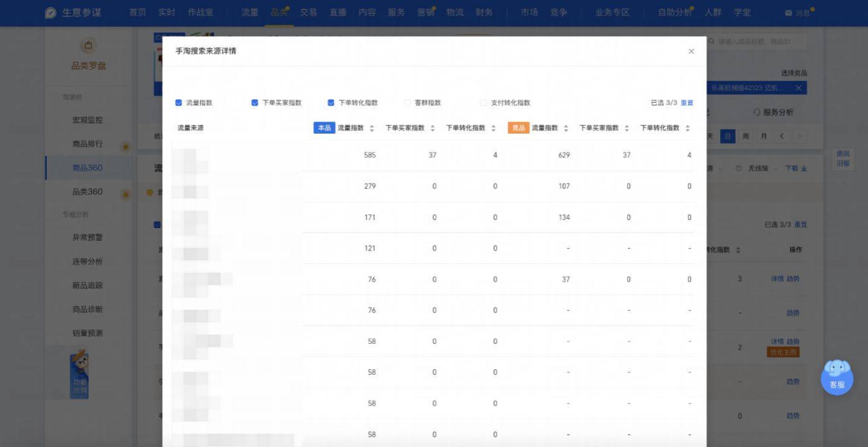Open 自助分析 in top navigation
Image resolution: width=868 pixels, height=447 pixels.
(x=674, y=12)
